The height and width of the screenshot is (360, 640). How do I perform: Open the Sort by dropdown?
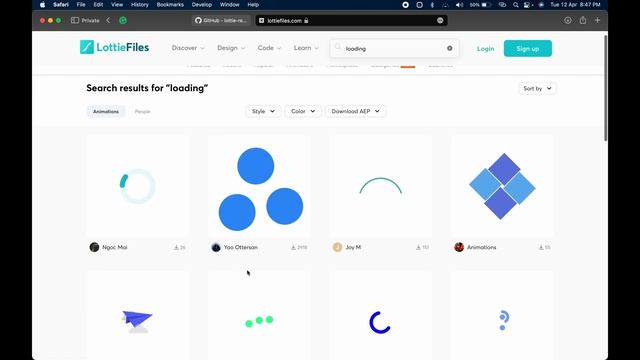click(x=537, y=88)
